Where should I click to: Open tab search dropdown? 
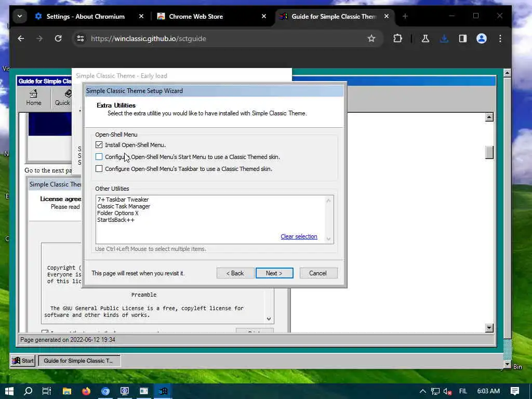[20, 16]
